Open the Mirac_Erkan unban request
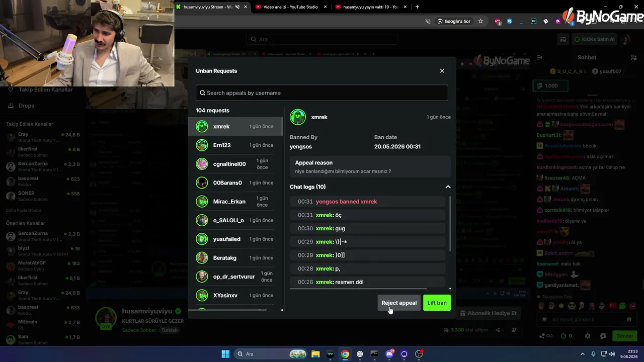The width and height of the screenshot is (644, 362). pos(235,202)
